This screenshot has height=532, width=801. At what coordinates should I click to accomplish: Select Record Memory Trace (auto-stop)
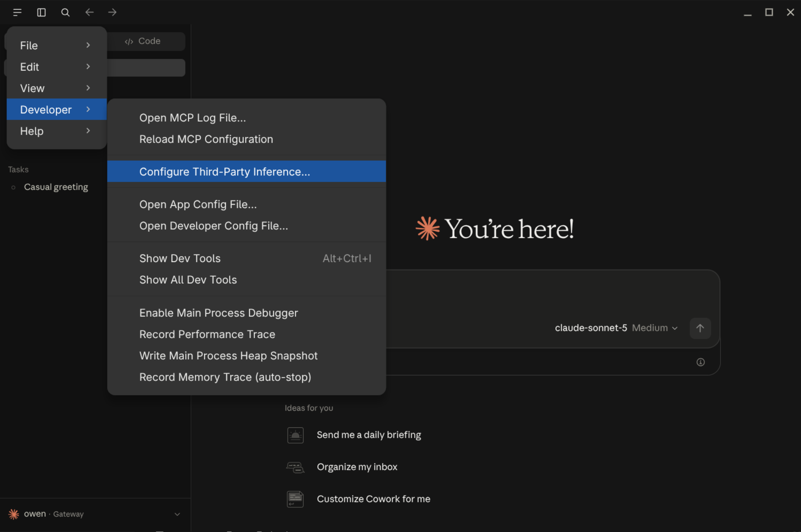pyautogui.click(x=246, y=377)
